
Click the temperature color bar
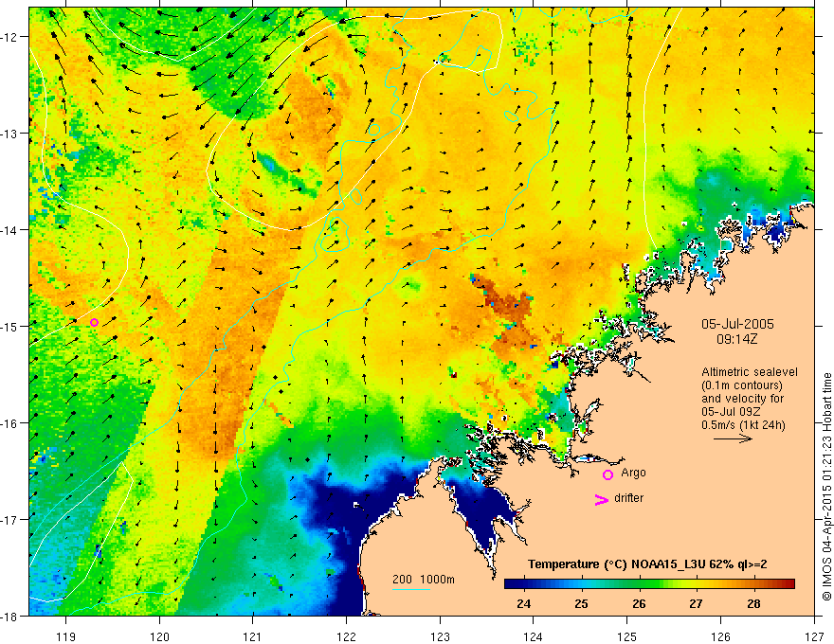(x=649, y=583)
